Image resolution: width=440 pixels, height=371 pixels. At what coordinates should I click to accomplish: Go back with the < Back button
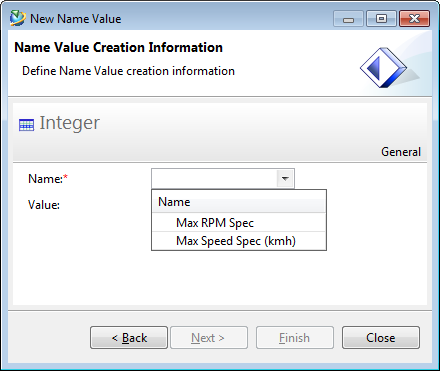129,338
